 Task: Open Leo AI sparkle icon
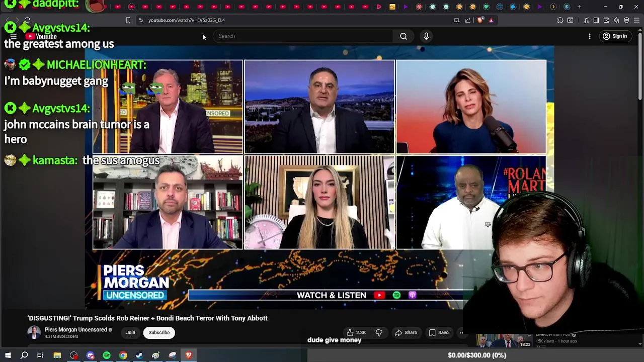click(x=616, y=20)
